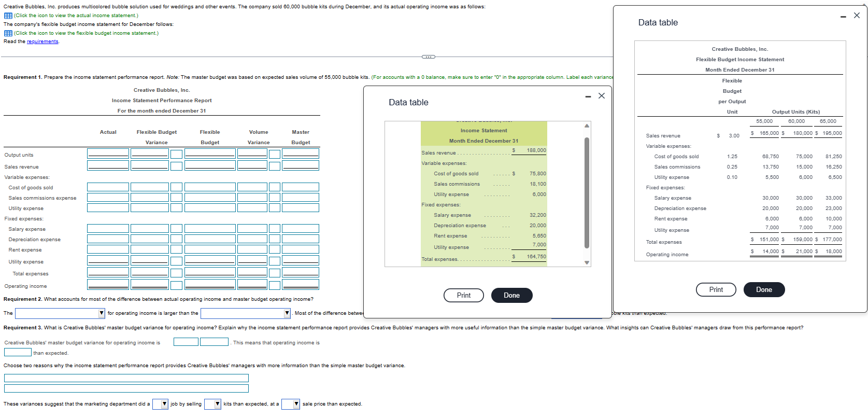Click the '5,650' rent expense value
Viewport: 868px width, 418px height.
tap(539, 236)
